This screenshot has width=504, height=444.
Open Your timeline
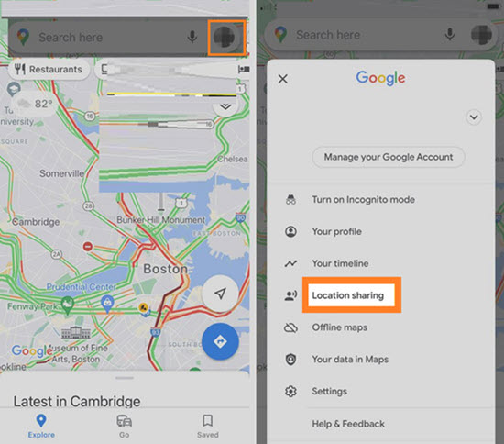340,263
